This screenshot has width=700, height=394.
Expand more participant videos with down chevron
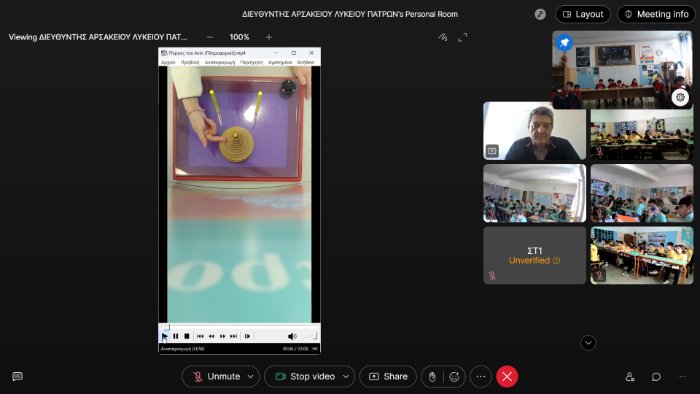pos(588,343)
